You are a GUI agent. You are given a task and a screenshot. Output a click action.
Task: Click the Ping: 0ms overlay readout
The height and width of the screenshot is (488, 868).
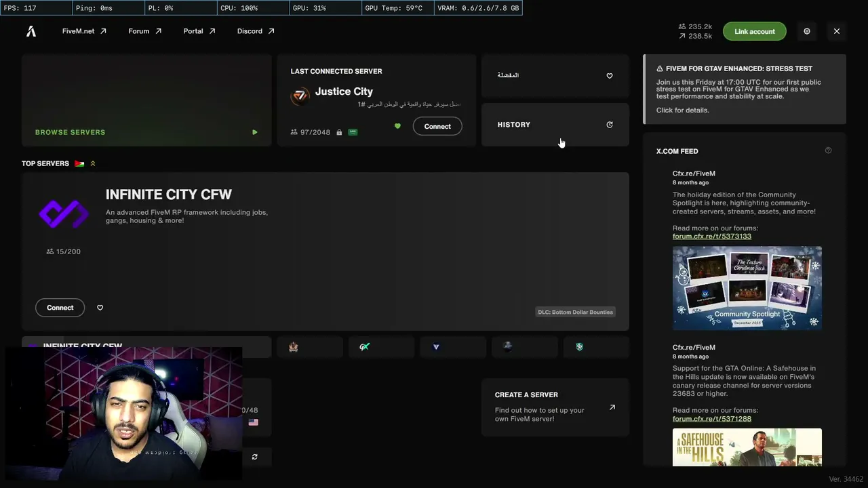pos(108,8)
